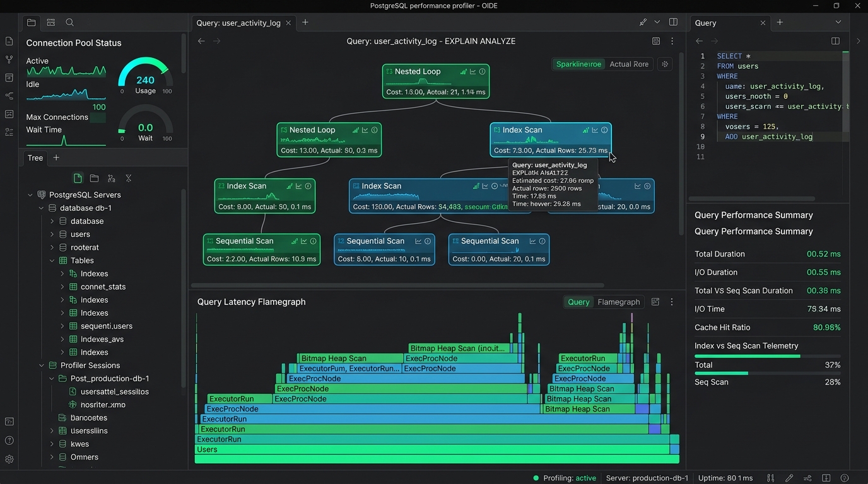
Task: Select Flamegraph mode in flamegraph panel
Action: click(619, 302)
